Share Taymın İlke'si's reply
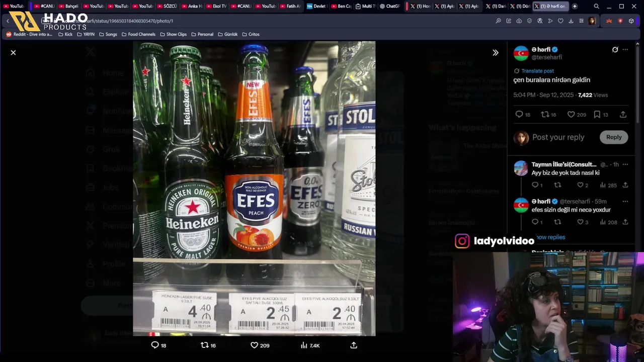The height and width of the screenshot is (362, 644). [625, 185]
